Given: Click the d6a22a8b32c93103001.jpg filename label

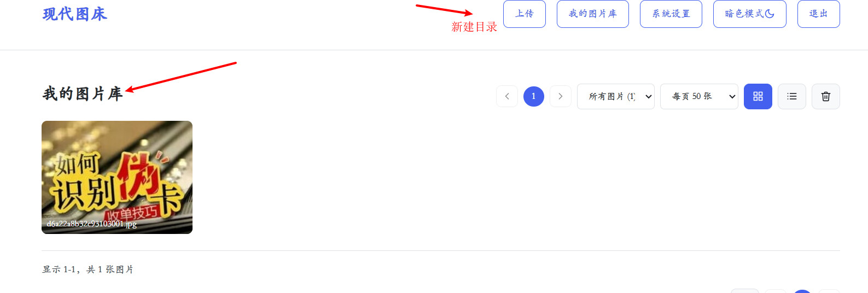Looking at the screenshot, I should (x=92, y=224).
